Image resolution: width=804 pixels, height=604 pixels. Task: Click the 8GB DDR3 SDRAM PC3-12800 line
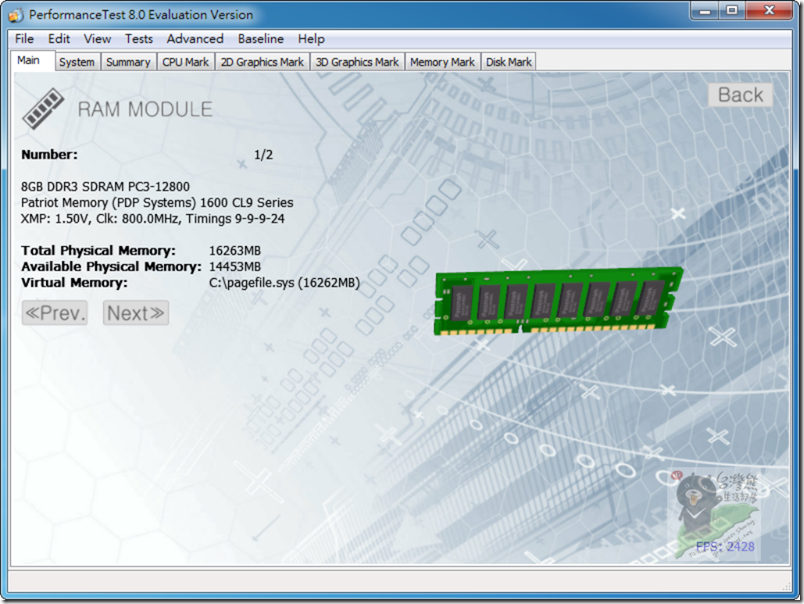tap(105, 187)
